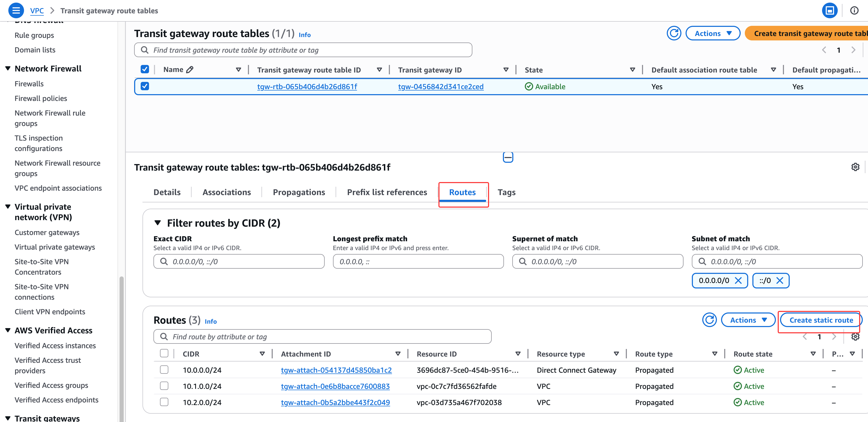
Task: Select the 10.0.0.0/24 route checkbox
Action: coord(164,370)
